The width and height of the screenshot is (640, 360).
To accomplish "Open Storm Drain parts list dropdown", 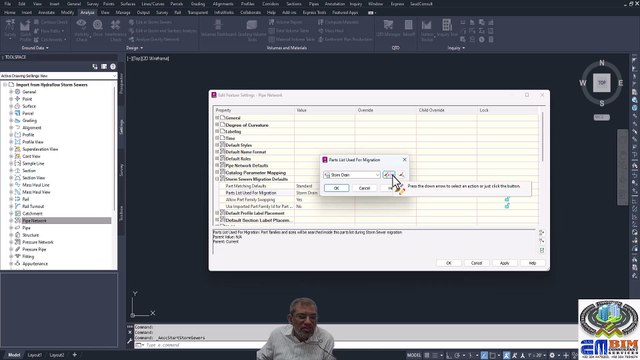I will click(x=377, y=175).
